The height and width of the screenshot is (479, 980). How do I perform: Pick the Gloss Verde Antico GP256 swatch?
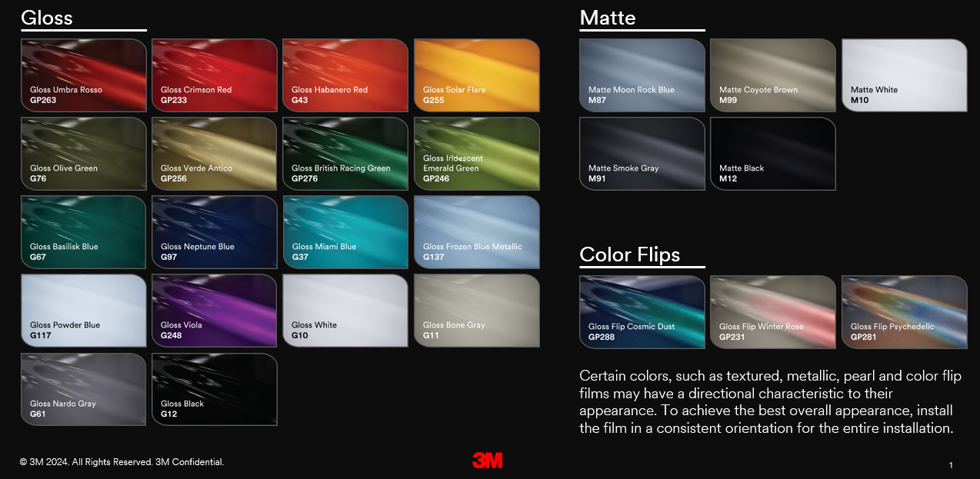(215, 154)
